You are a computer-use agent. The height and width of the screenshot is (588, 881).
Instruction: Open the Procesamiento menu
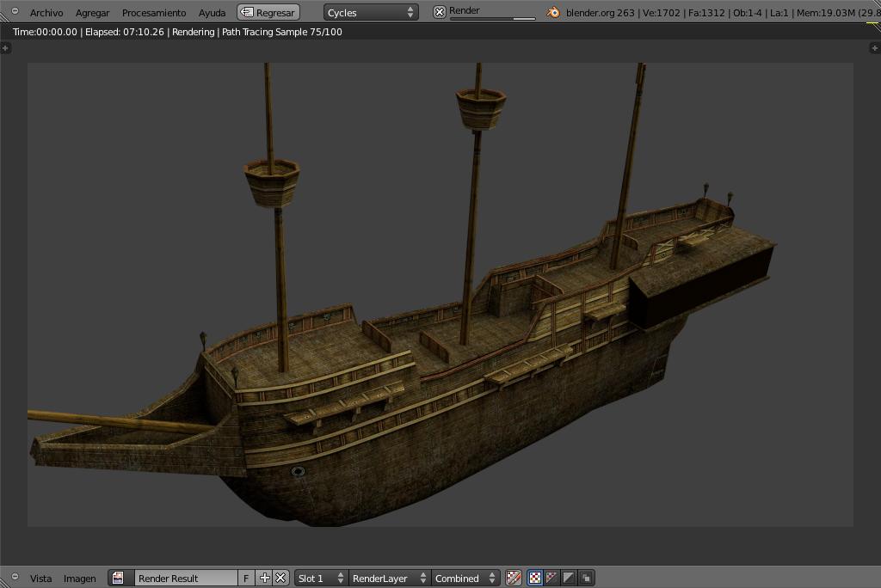[x=153, y=13]
